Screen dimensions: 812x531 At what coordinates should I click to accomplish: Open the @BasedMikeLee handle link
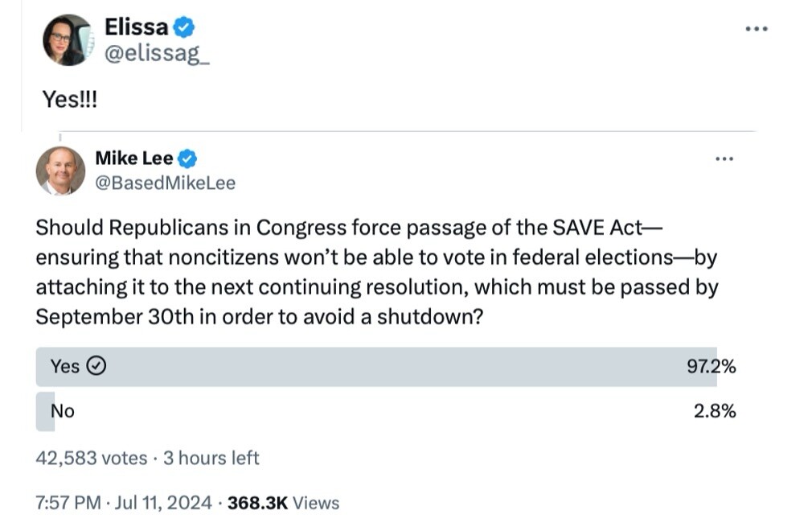(166, 183)
